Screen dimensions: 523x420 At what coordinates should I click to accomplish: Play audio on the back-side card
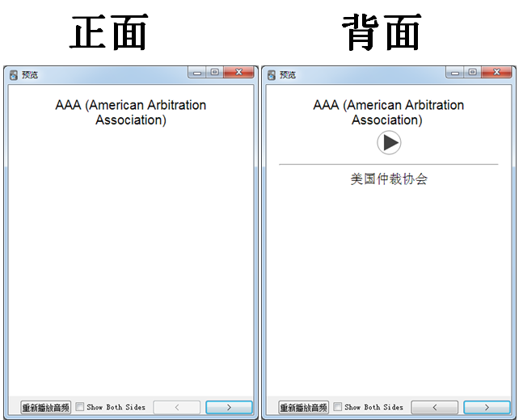(x=389, y=143)
